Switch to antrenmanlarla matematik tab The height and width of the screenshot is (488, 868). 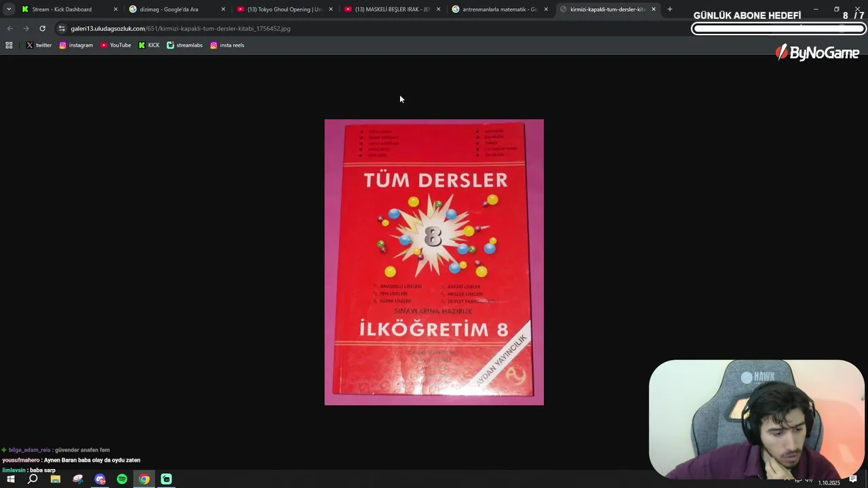click(x=499, y=9)
